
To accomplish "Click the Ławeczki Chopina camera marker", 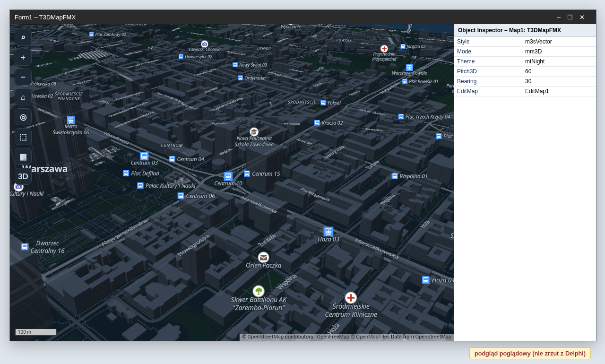I will 205,44.
